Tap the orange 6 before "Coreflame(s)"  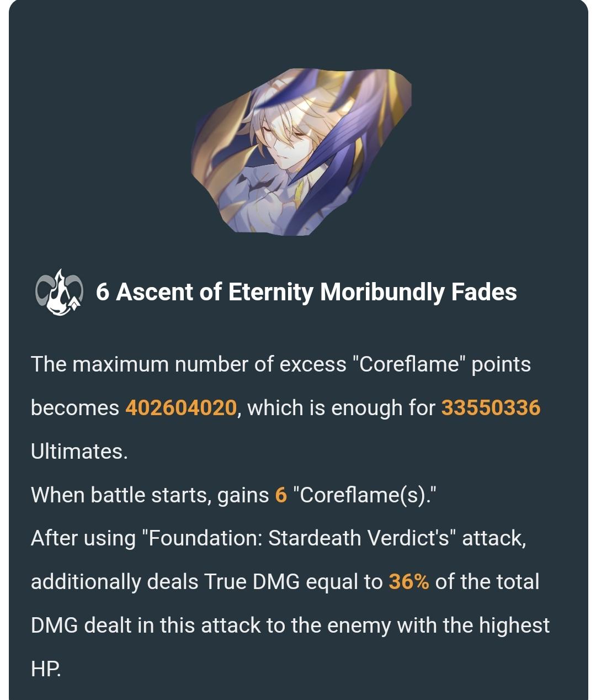click(281, 495)
